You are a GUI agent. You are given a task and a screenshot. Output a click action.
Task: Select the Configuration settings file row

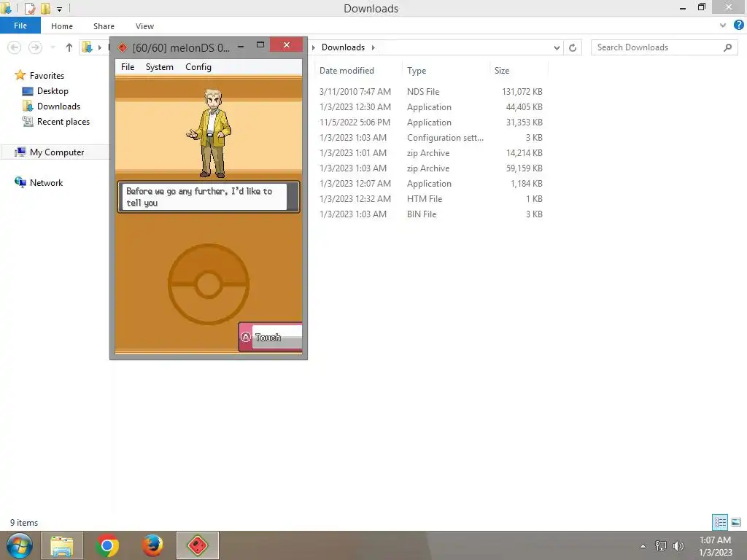click(430, 137)
